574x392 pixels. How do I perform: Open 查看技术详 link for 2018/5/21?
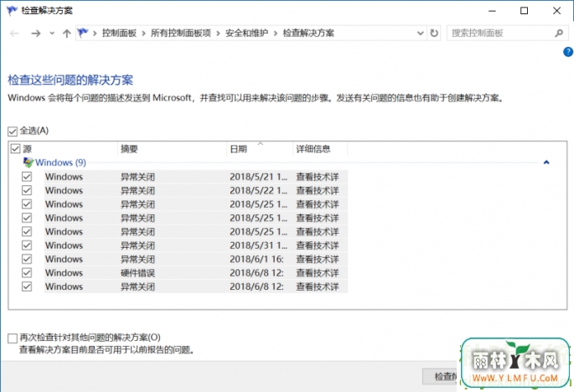pos(318,177)
